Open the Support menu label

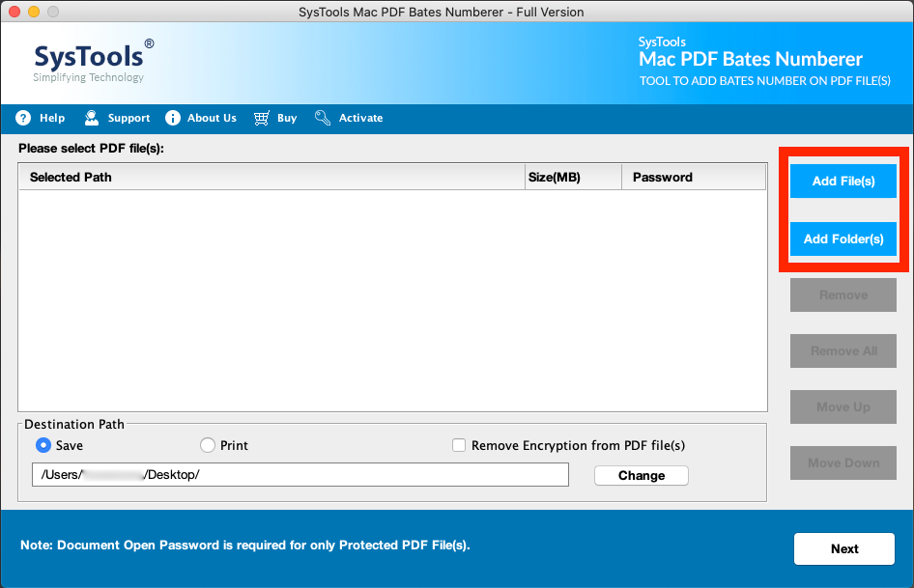tap(129, 118)
